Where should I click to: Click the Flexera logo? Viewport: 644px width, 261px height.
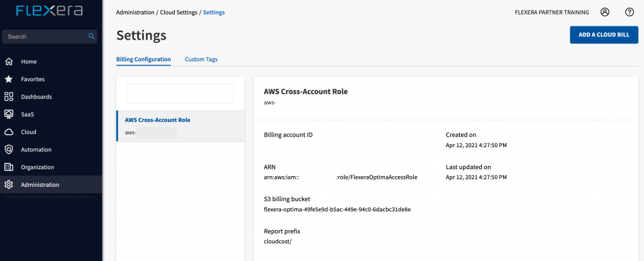click(49, 11)
